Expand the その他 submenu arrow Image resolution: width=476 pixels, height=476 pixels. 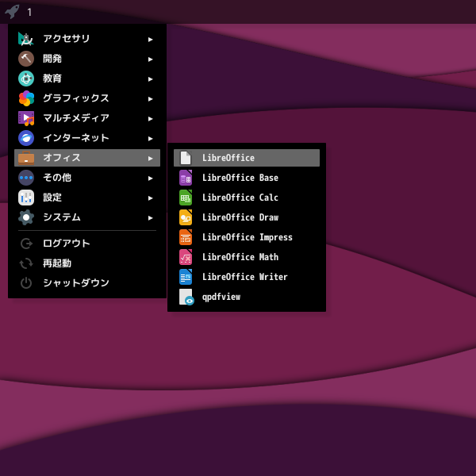(x=150, y=178)
